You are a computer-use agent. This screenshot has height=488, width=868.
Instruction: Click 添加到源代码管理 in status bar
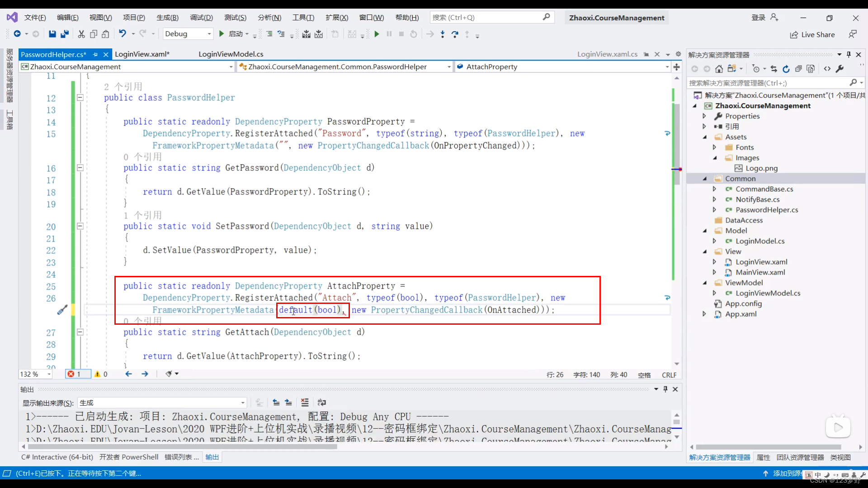783,474
